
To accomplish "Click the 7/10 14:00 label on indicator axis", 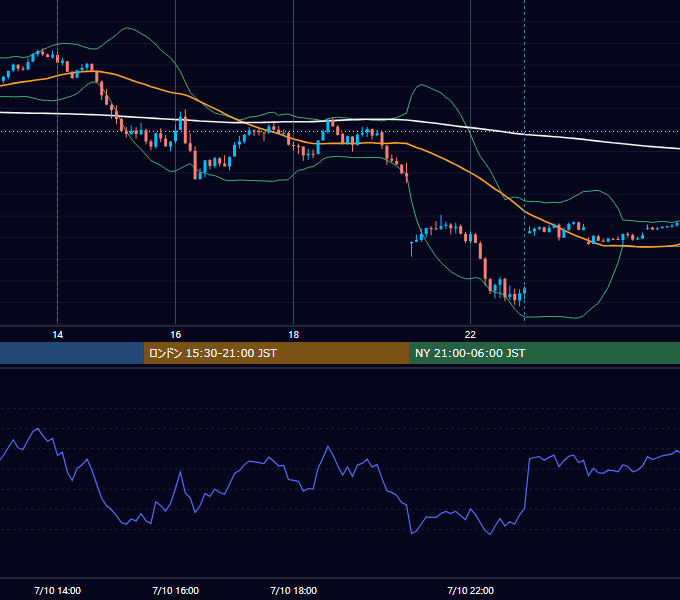I will click(x=57, y=590).
